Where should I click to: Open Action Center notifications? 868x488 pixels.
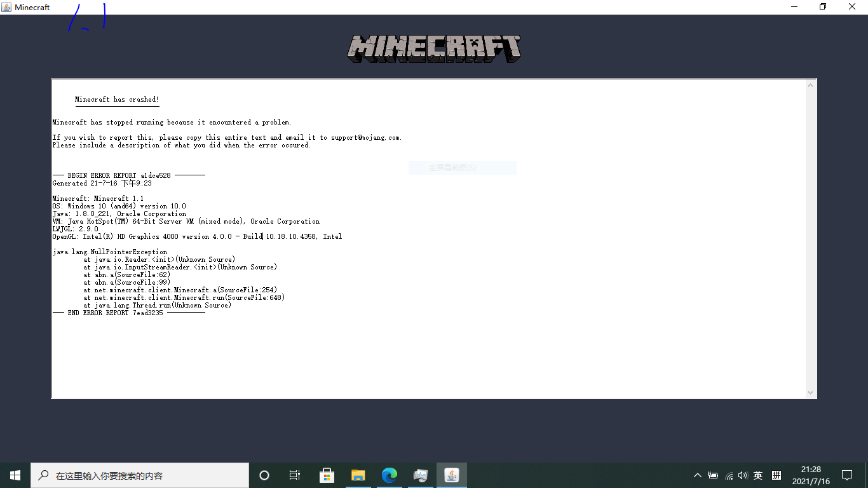(x=846, y=475)
